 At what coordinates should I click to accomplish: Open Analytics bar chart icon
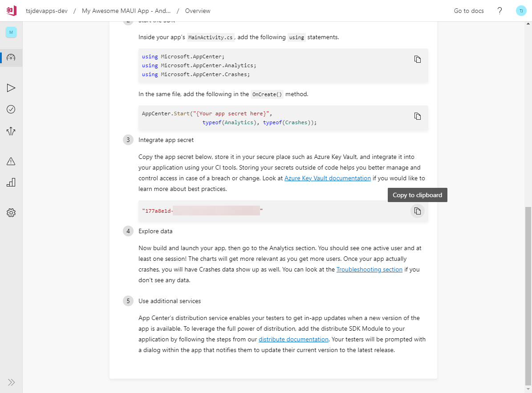11,182
